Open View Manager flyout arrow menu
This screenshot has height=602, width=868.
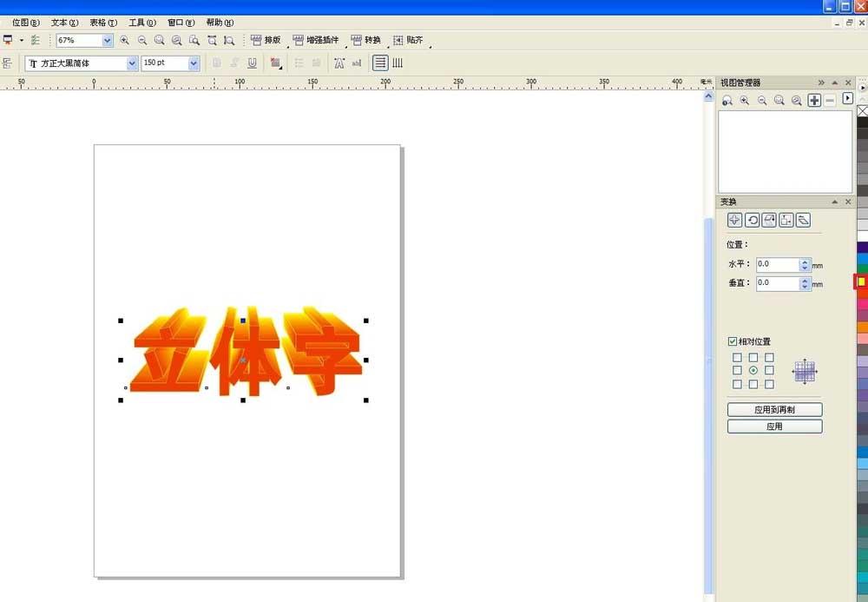[847, 98]
